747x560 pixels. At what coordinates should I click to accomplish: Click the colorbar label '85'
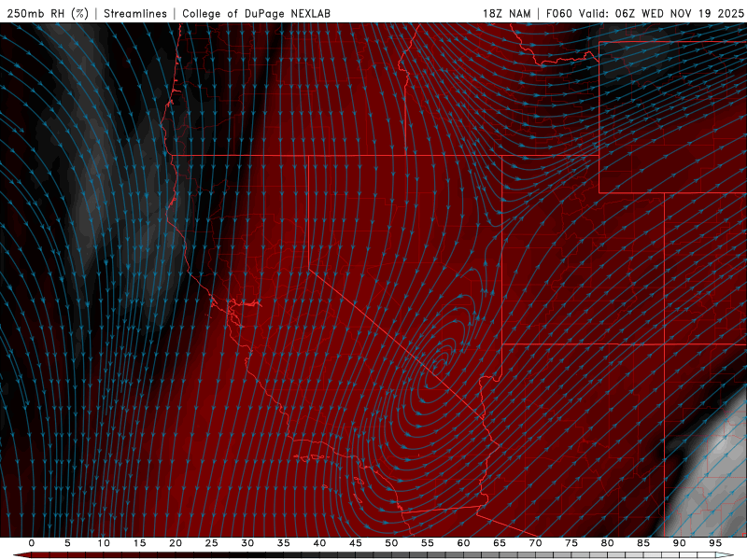coord(643,543)
